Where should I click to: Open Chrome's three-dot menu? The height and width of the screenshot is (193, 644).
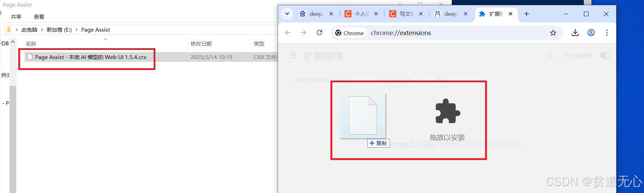607,33
